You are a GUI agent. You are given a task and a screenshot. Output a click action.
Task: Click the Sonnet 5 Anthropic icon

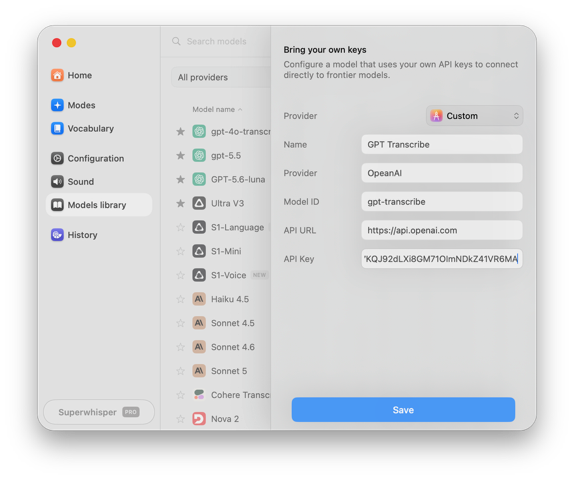click(199, 371)
